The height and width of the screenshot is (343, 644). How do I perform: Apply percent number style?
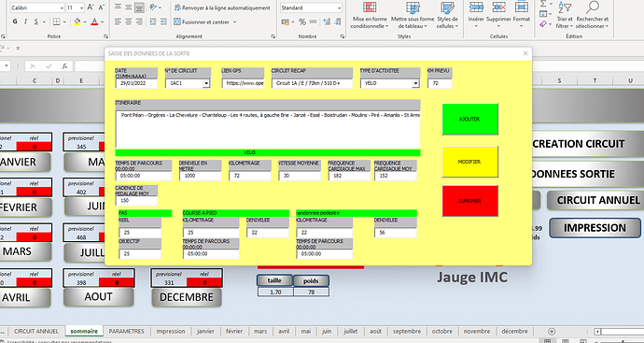302,21
